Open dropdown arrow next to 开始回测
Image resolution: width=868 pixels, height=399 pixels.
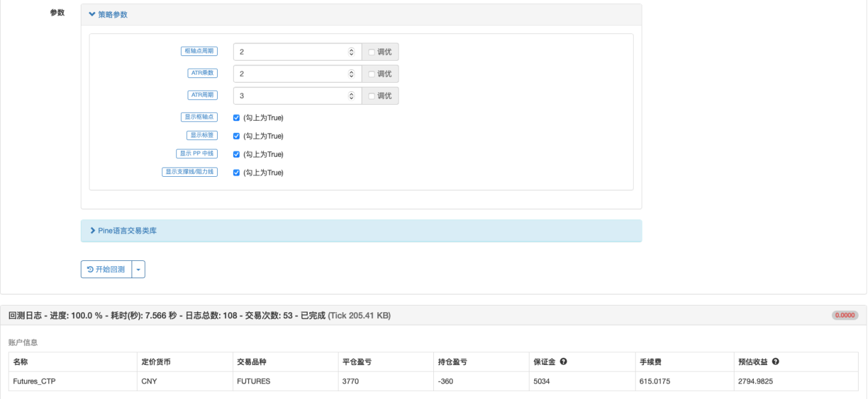coord(139,270)
